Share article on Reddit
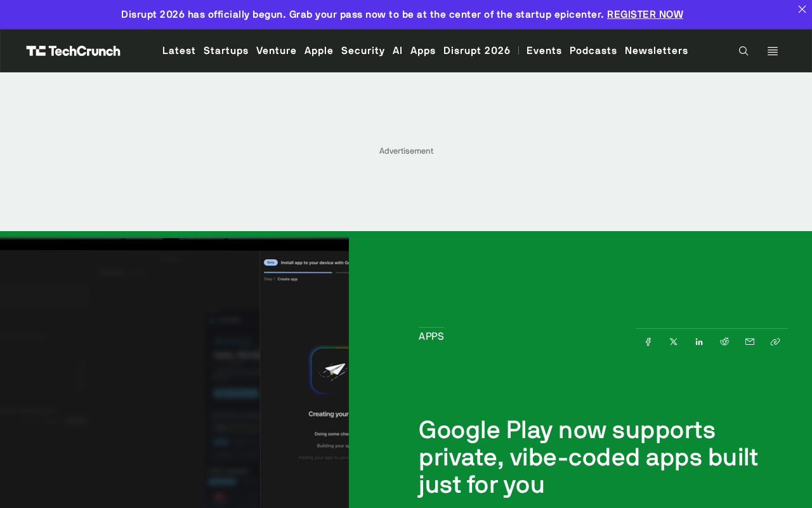 pos(724,342)
